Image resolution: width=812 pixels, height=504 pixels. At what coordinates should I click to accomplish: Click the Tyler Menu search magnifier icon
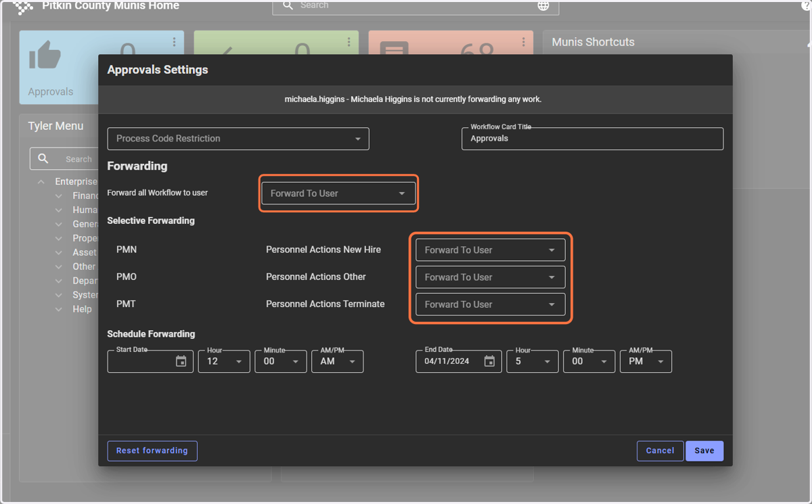[43, 159]
